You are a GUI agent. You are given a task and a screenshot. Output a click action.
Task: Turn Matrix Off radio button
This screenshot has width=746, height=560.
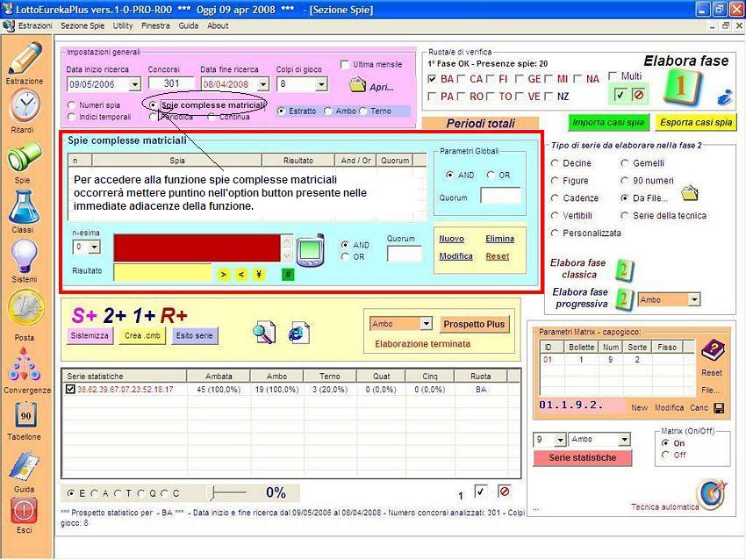coord(665,455)
